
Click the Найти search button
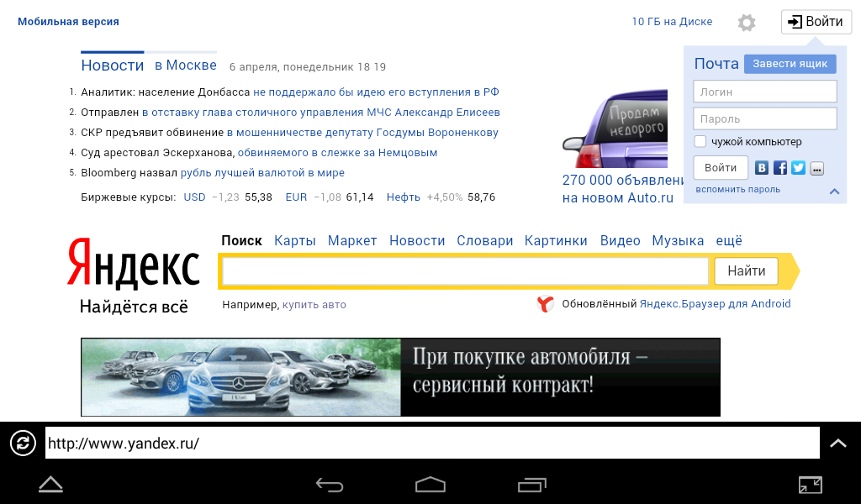[x=747, y=271]
